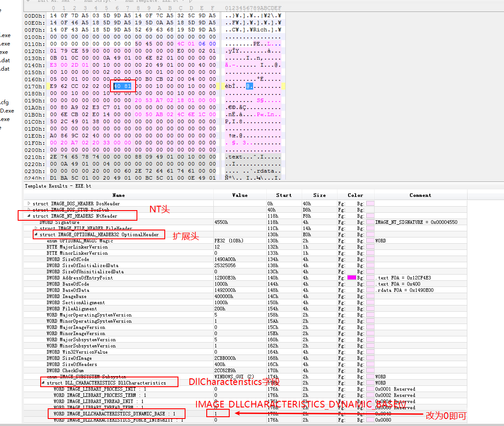The width and height of the screenshot is (504, 426).
Task: Click the 0170h: address label
Action: point(35,86)
